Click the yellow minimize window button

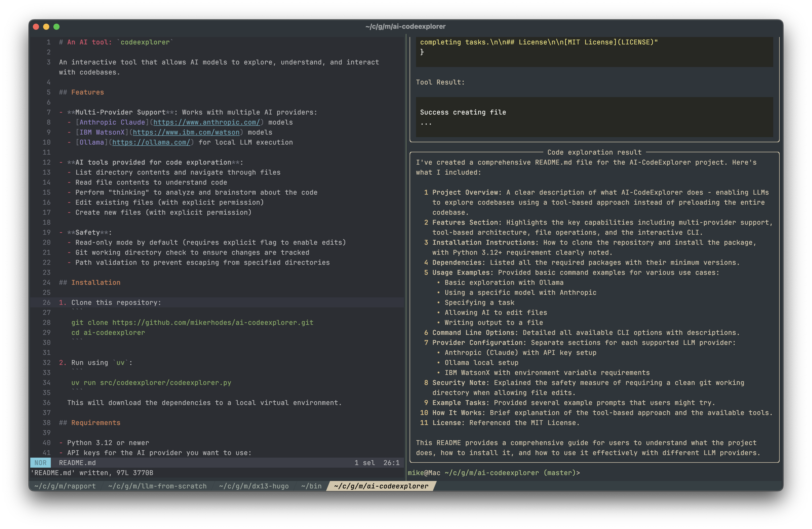click(x=46, y=27)
